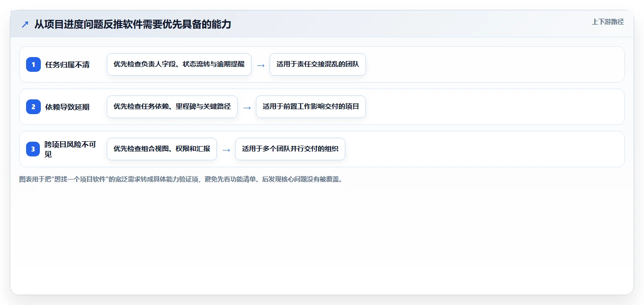This screenshot has height=305, width=644.
Task: Click the box 优先检查负责人字段、状态流转与逾期提醒
Action: tap(179, 64)
